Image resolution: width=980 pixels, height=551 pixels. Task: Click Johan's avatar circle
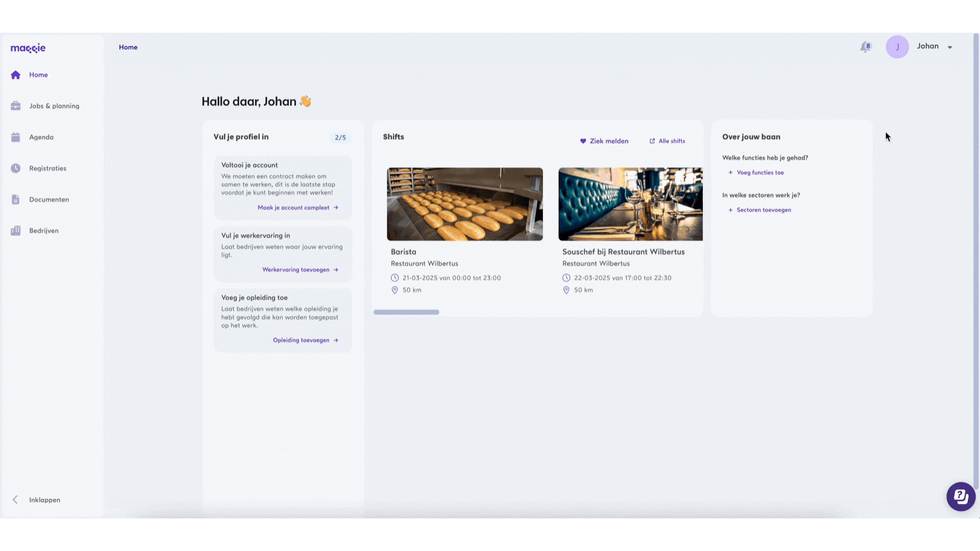[x=897, y=47]
